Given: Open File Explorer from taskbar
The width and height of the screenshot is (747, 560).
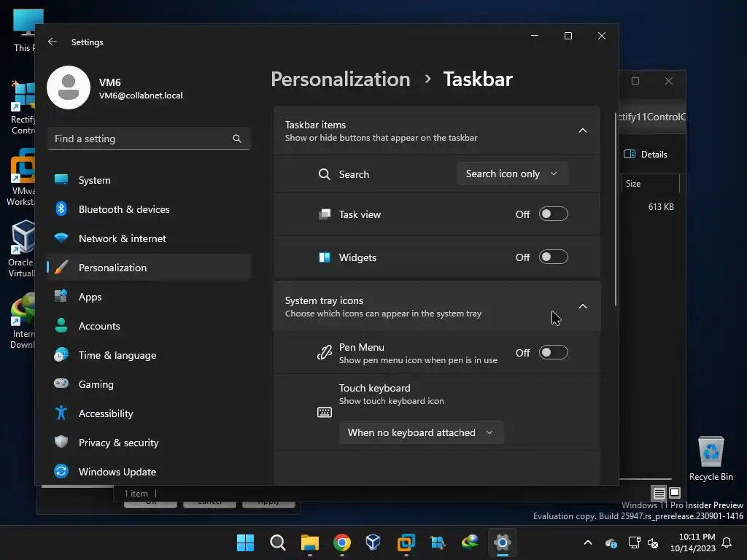Looking at the screenshot, I should 309,542.
